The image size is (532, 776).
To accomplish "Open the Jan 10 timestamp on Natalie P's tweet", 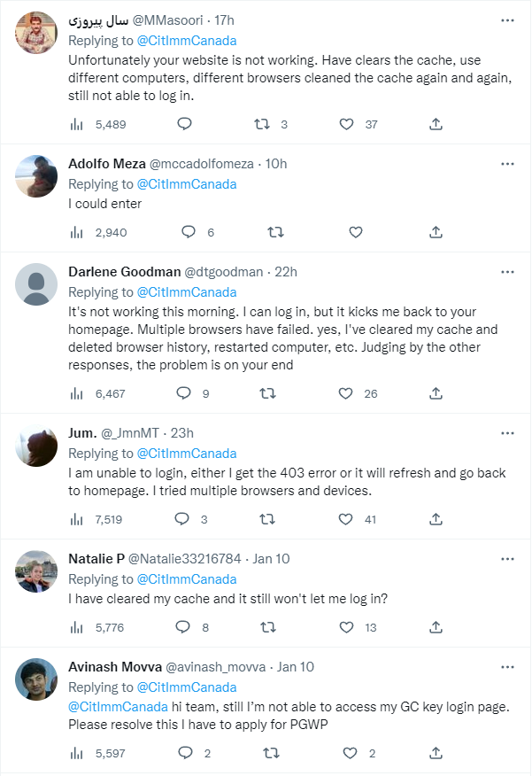I will tap(271, 559).
